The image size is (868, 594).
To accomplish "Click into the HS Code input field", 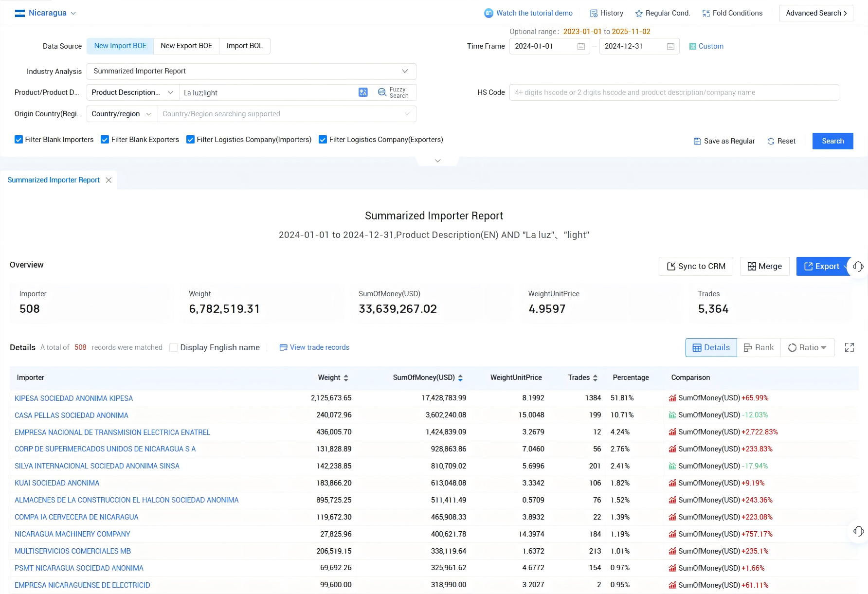I will pos(674,92).
